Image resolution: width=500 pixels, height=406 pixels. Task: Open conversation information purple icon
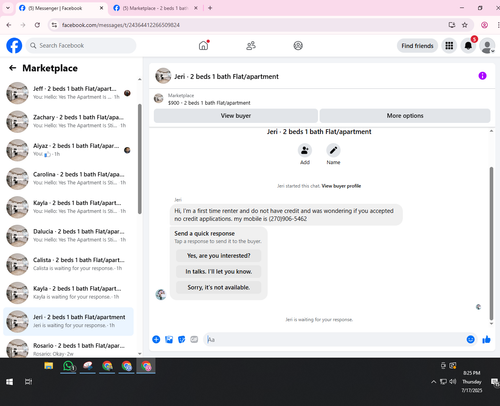pos(482,76)
